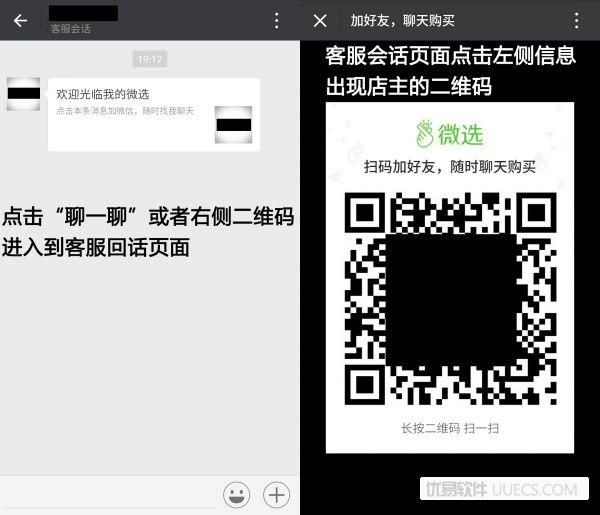Tap the QR thumbnail inside welcome message
The width and height of the screenshot is (600, 515).
coord(233,125)
